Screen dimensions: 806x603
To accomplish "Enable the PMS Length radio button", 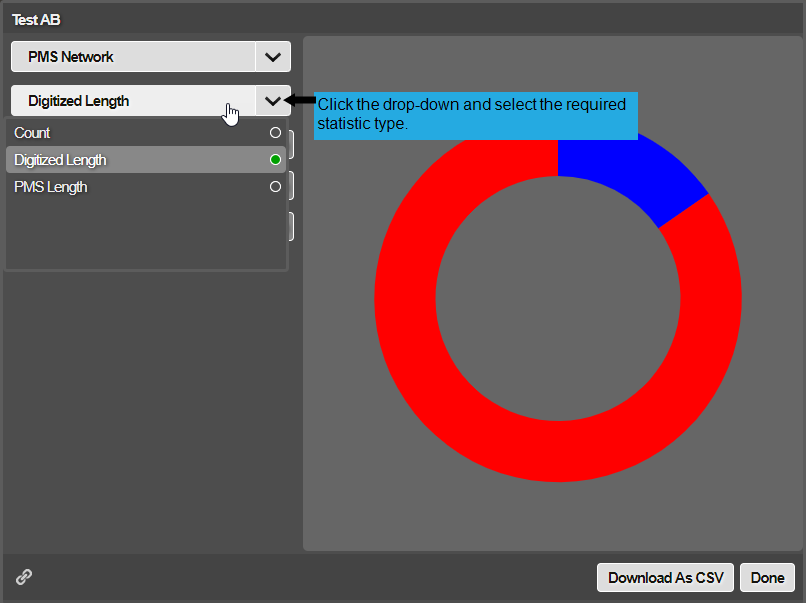I will click(275, 187).
